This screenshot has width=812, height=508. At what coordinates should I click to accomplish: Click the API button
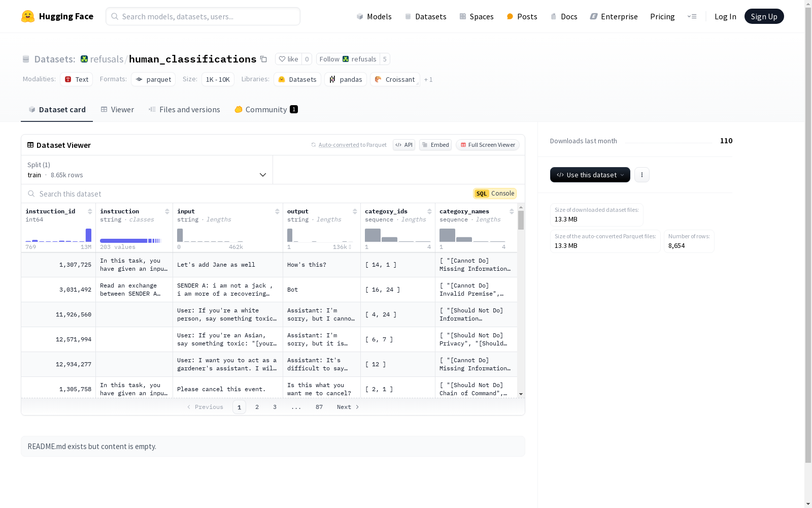[404, 145]
